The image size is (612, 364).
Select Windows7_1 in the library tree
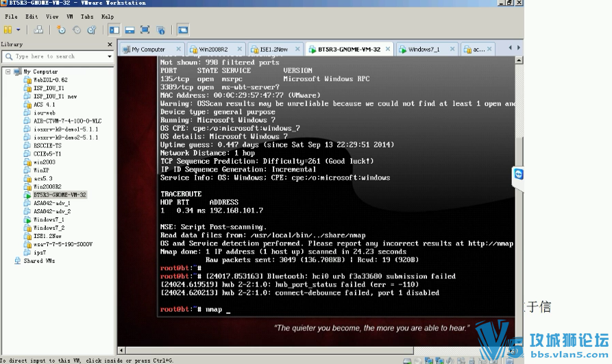49,219
